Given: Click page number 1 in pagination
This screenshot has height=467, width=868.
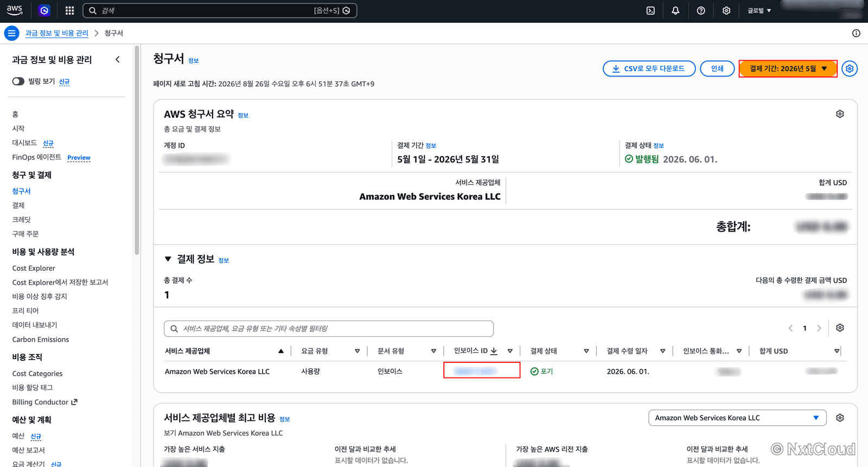Looking at the screenshot, I should coord(805,328).
